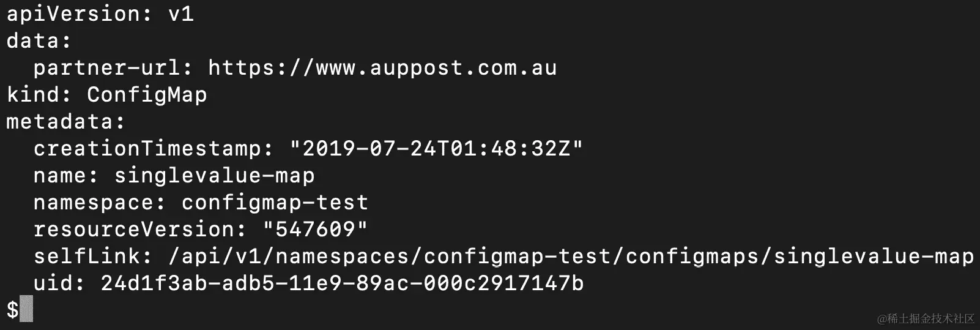The height and width of the screenshot is (330, 980).
Task: Open the https://www.auppost.com.au URL
Action: [382, 67]
